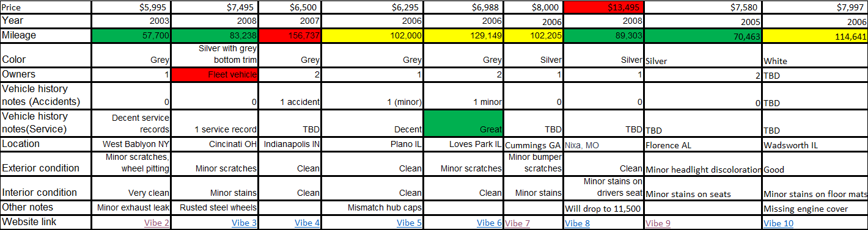Screen dimensions: 868x230
Task: Select the red Fleet vehicle cell
Action: (215, 74)
